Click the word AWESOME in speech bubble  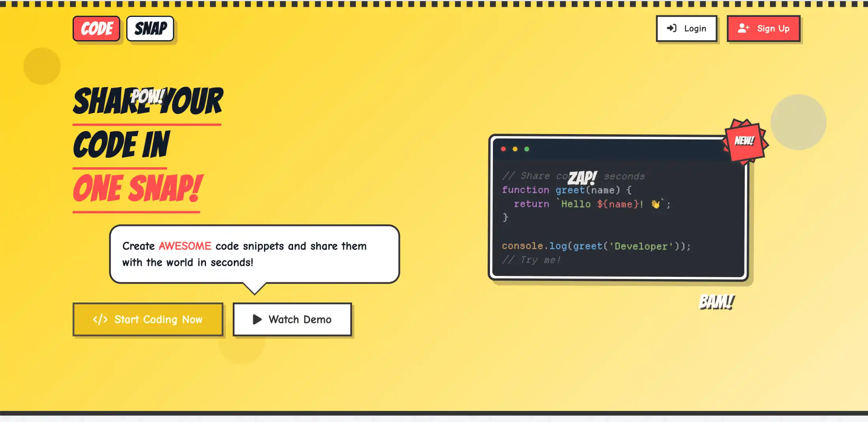click(x=185, y=246)
